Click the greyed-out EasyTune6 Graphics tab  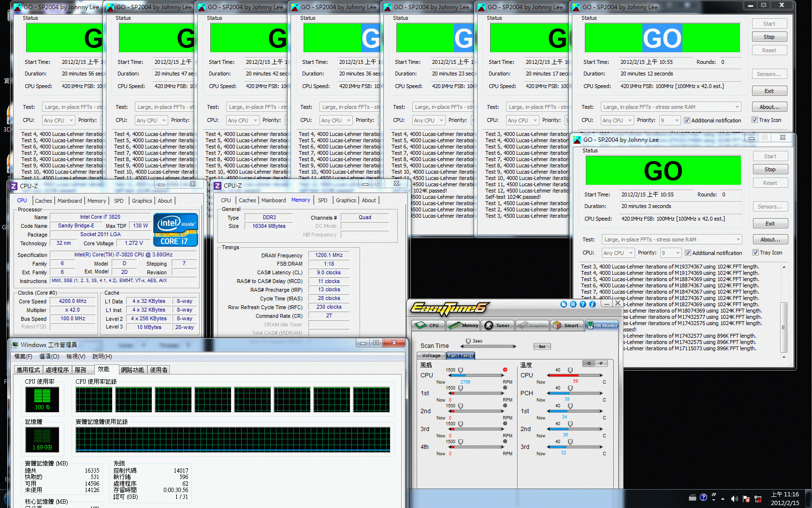tap(532, 325)
